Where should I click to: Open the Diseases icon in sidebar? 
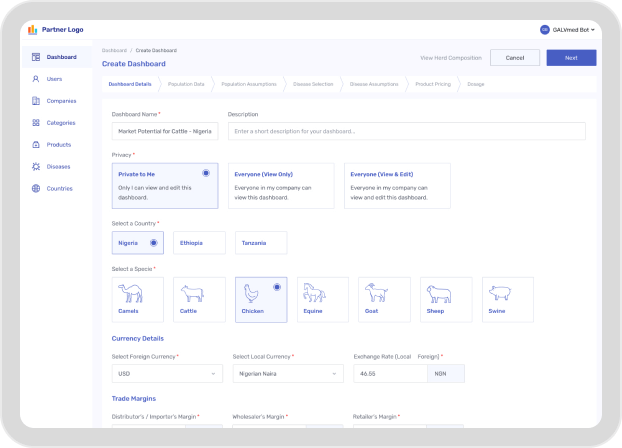point(36,167)
